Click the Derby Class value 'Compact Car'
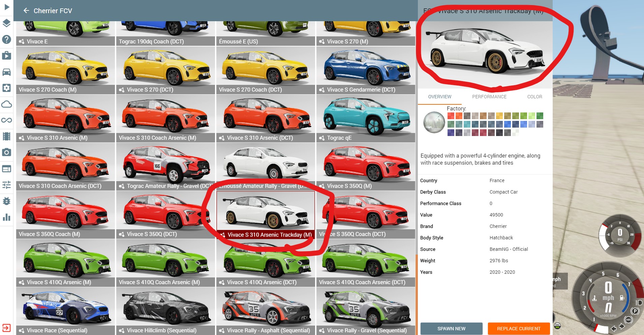This screenshot has height=335, width=644. (x=503, y=192)
